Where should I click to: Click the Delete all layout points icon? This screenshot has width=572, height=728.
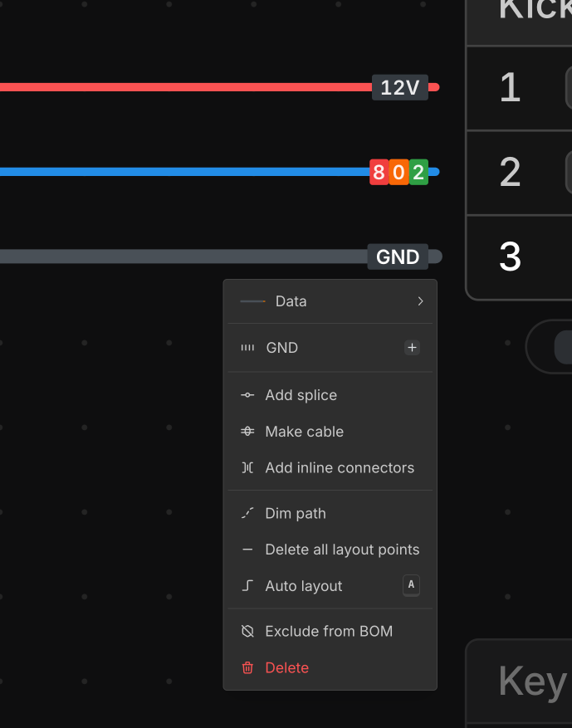(247, 550)
